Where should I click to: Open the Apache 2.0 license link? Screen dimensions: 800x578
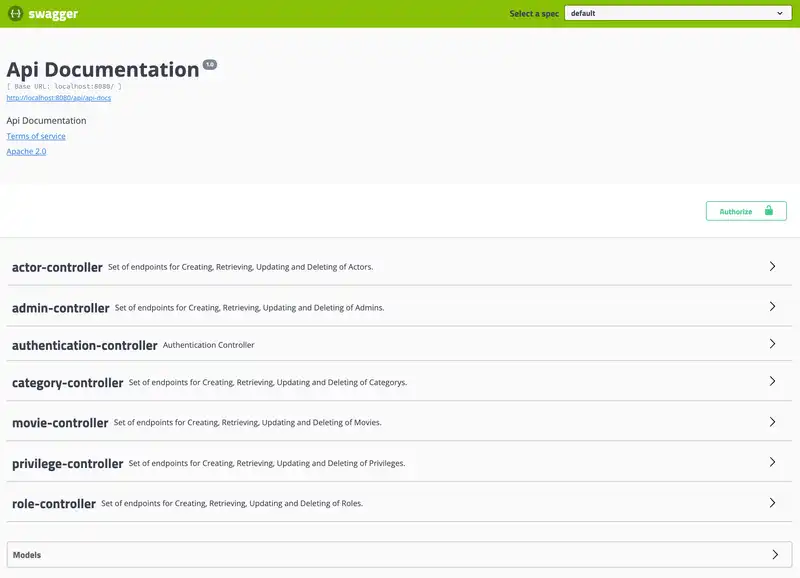[x=26, y=152]
